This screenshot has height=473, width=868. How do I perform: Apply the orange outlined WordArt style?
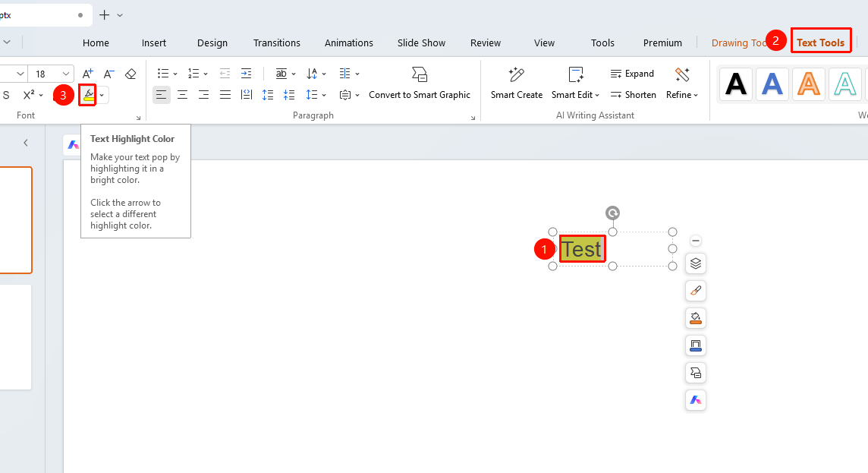point(808,84)
